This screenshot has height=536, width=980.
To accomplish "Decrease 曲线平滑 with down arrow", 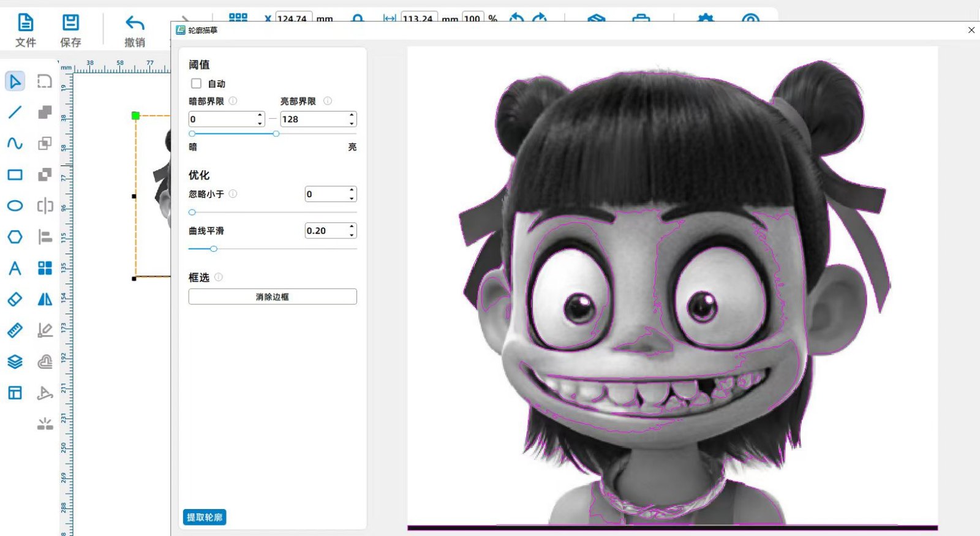I will (352, 235).
